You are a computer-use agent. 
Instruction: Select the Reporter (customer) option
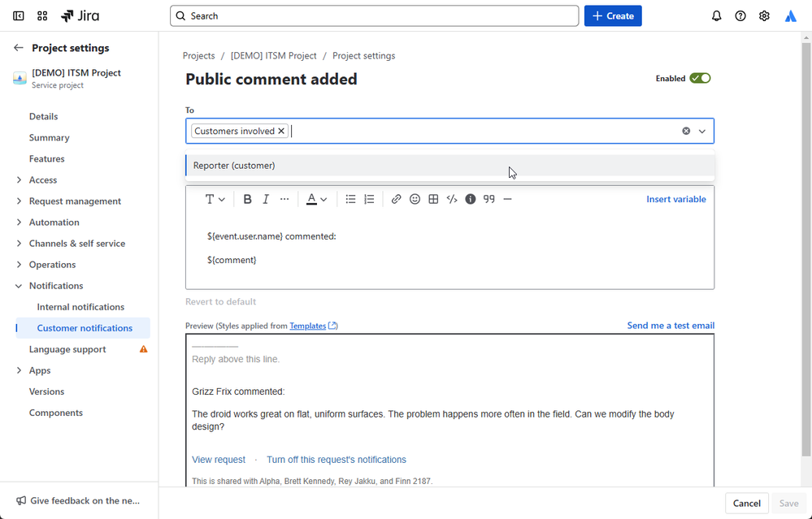point(450,166)
